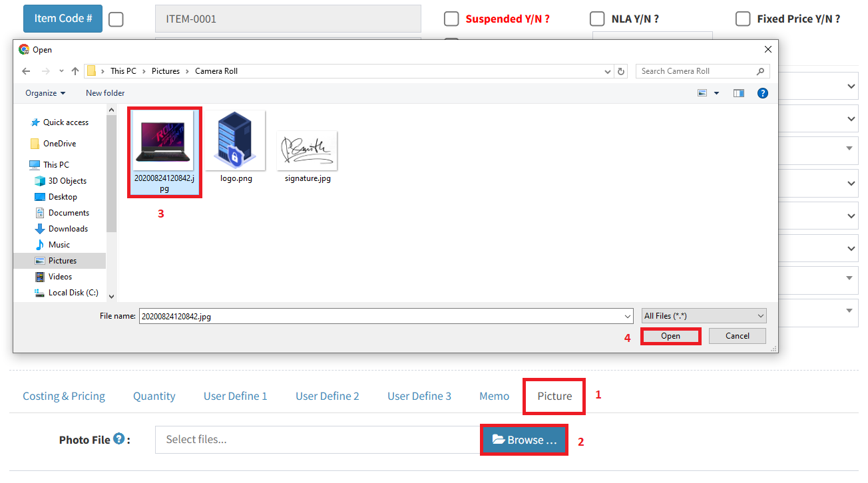Select the Music folder in sidebar

(59, 245)
